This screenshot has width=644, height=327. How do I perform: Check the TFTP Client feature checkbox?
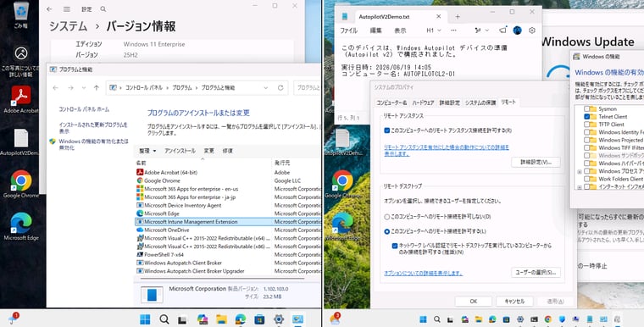(x=587, y=125)
